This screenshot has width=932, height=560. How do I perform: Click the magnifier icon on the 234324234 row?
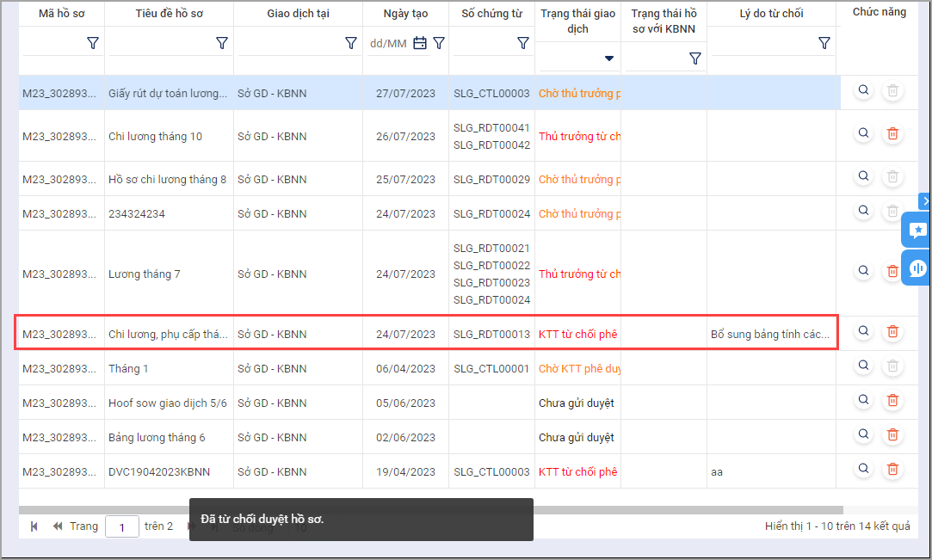[864, 211]
